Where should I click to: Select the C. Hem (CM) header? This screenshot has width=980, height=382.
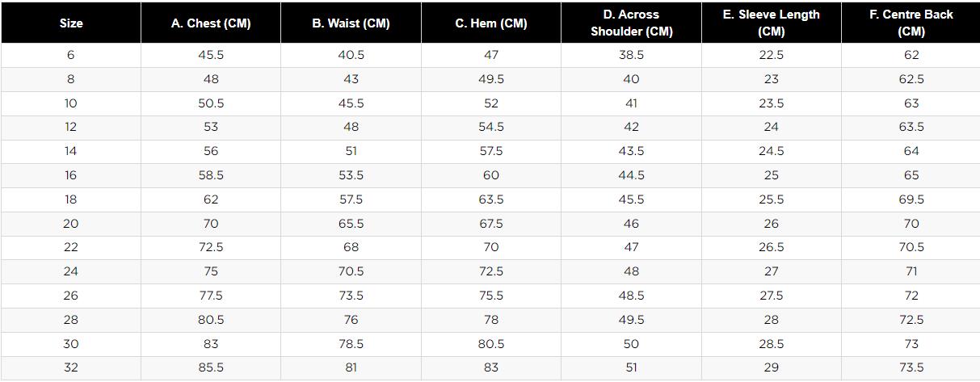(x=491, y=23)
